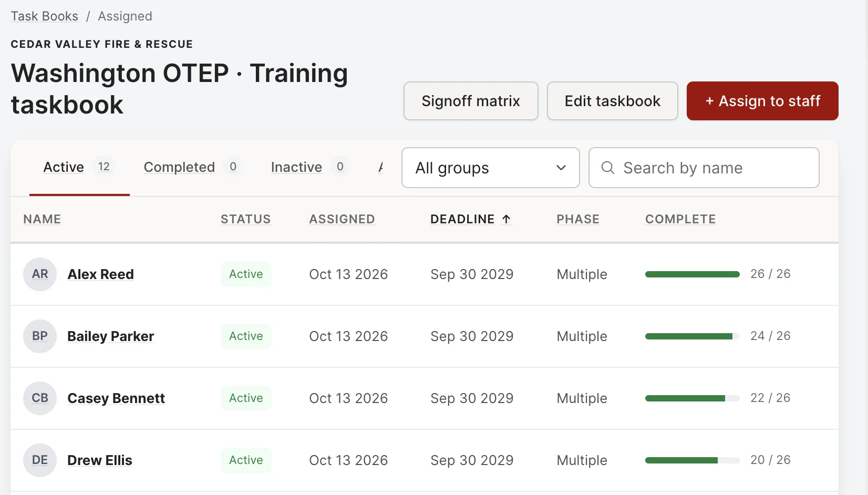Screen dimensions: 868x495
Task: Click Active status badge for Drew Ellis
Action: point(246,460)
